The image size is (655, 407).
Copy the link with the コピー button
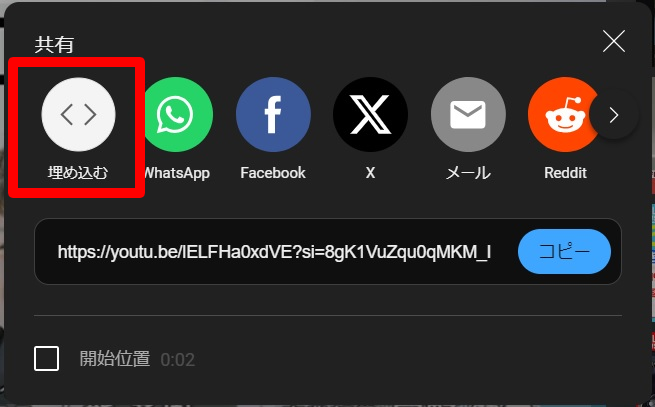coord(564,252)
